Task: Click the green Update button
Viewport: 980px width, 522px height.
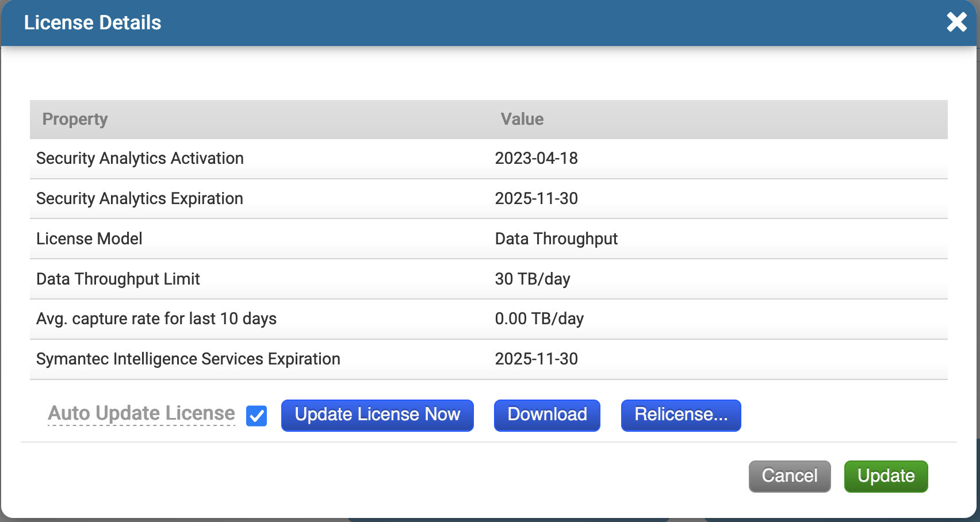Action: pos(886,476)
